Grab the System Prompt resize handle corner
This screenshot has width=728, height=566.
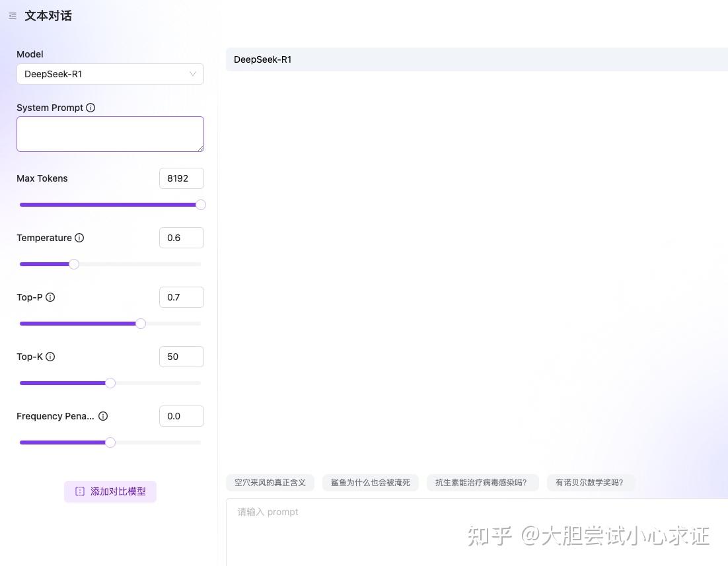tap(201, 148)
